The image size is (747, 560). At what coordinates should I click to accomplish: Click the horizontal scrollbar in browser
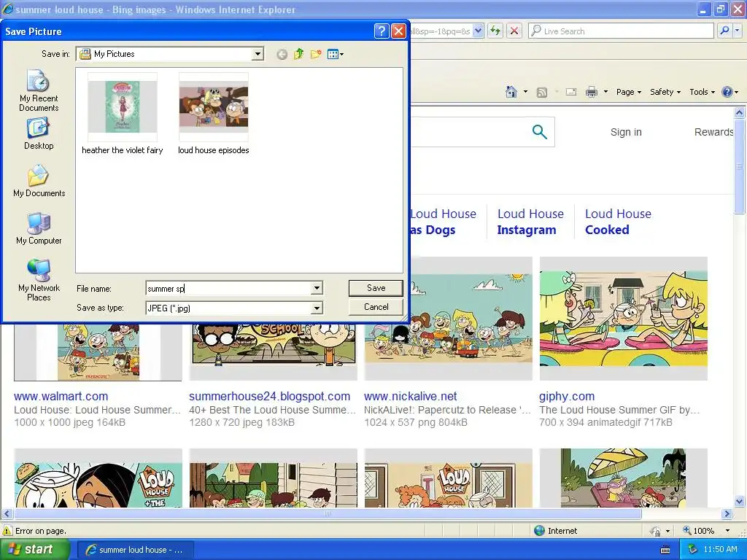pos(328,514)
